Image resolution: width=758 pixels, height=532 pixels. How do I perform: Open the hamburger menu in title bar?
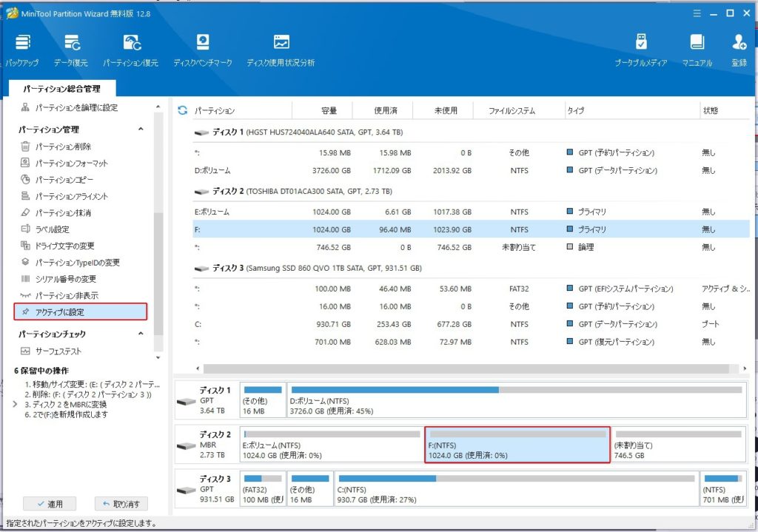pyautogui.click(x=695, y=13)
